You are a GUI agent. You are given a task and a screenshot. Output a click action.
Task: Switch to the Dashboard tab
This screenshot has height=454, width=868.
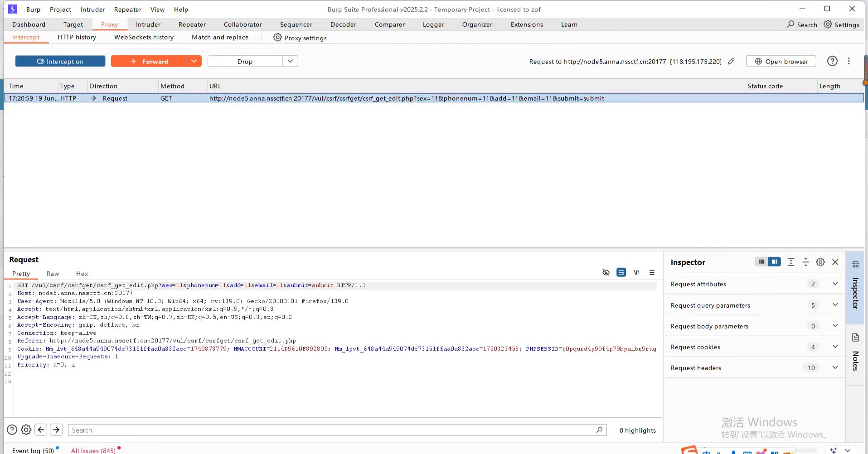pyautogui.click(x=29, y=24)
